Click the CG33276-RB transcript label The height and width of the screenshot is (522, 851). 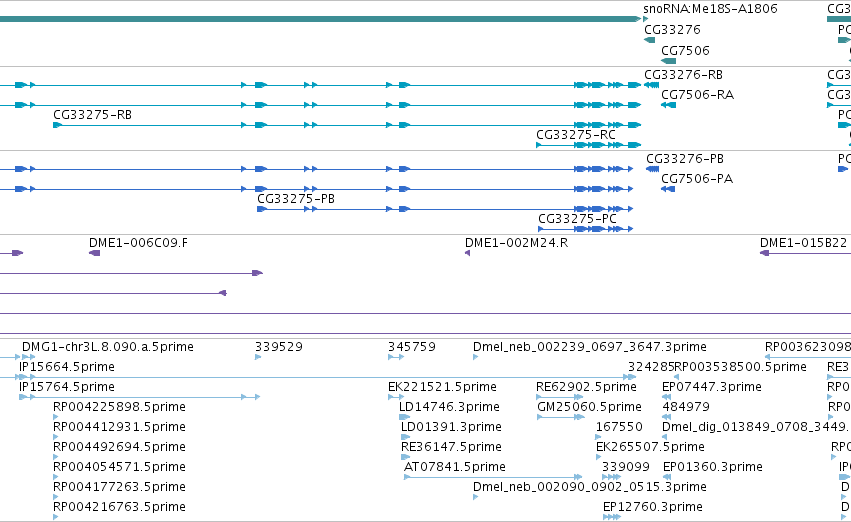point(683,75)
